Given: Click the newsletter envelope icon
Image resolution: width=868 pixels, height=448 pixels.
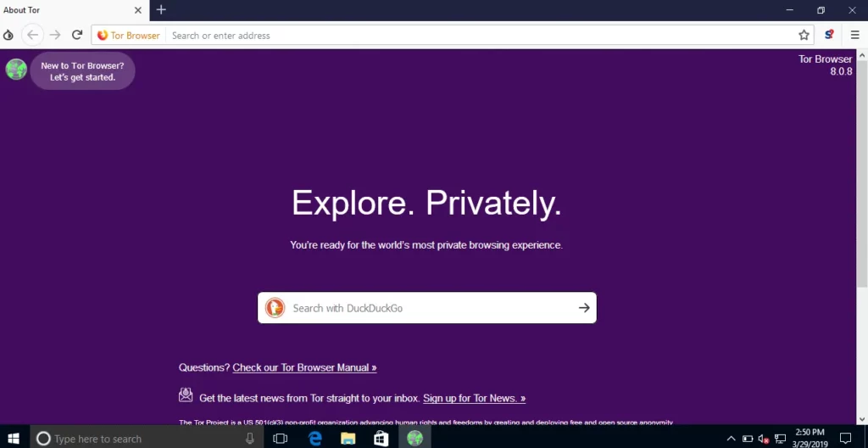Looking at the screenshot, I should point(186,395).
